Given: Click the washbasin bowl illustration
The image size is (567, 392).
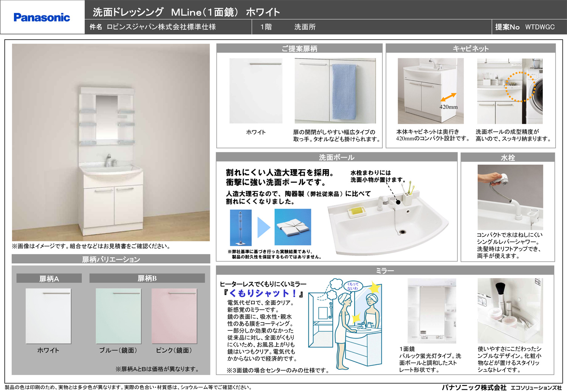Looking at the screenshot, I should pos(387,222).
